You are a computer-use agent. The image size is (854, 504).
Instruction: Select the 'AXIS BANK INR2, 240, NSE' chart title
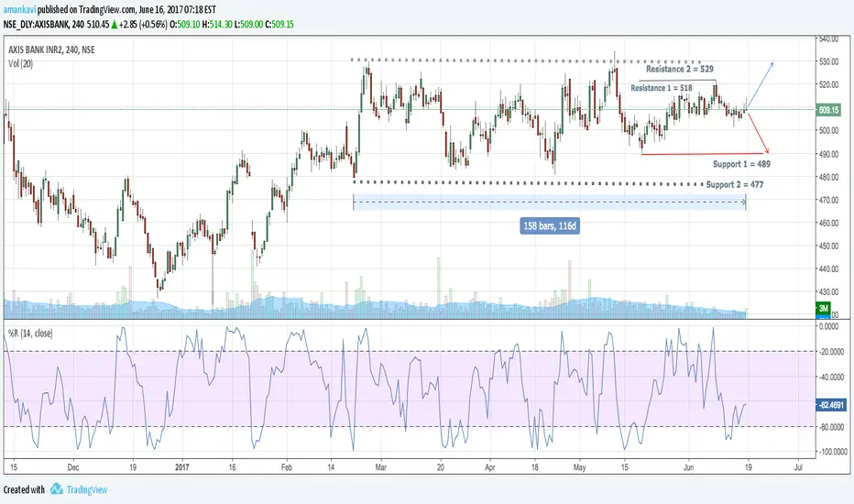tap(51, 49)
